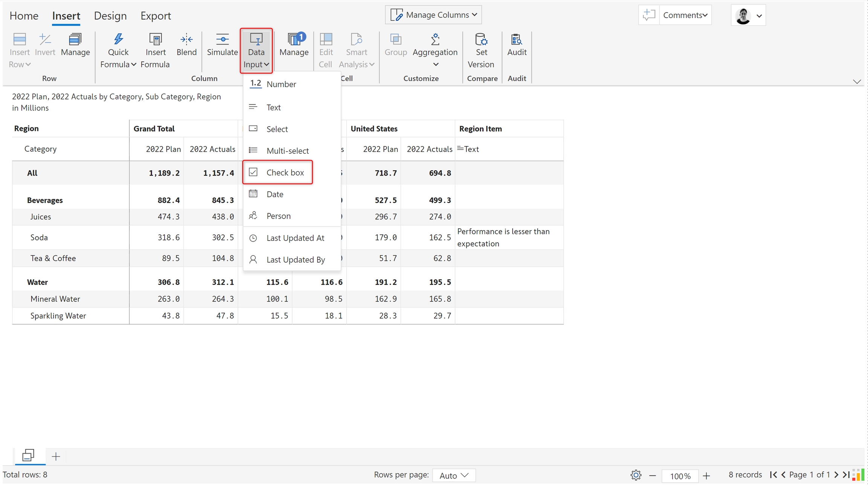
Task: Switch to the Design tab
Action: pyautogui.click(x=110, y=16)
